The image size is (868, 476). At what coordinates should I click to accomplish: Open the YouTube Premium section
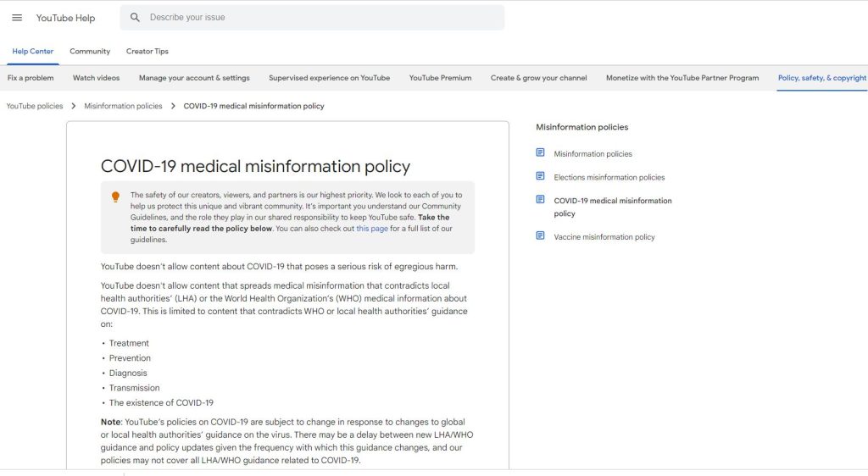tap(440, 78)
